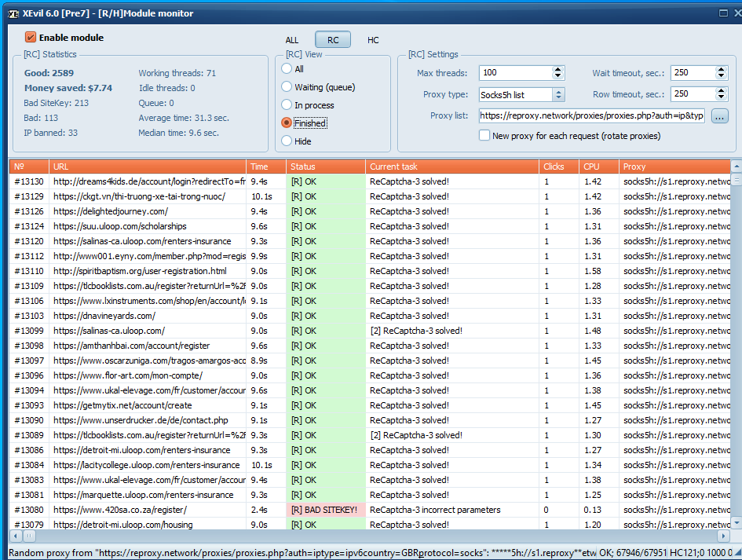Maximize the Module monitor window
This screenshot has width=742, height=560.
click(x=722, y=13)
